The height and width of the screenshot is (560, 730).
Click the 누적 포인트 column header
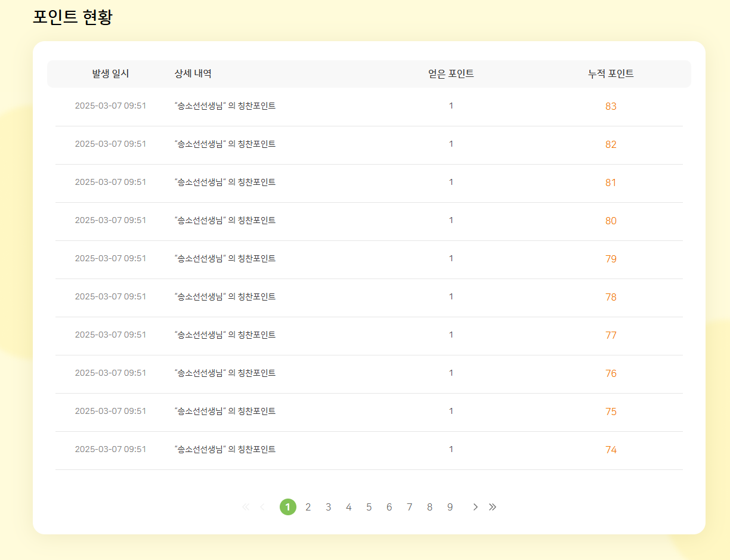point(611,74)
